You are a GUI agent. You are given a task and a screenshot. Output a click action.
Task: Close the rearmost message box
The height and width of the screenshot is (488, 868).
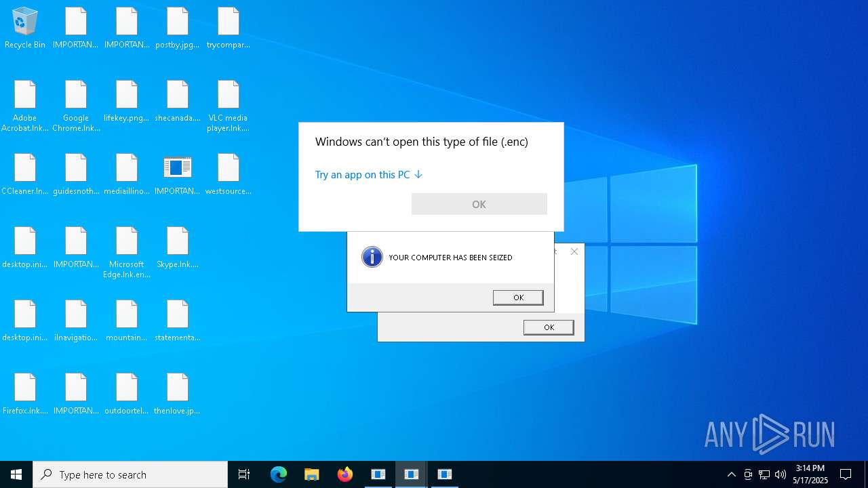point(574,251)
